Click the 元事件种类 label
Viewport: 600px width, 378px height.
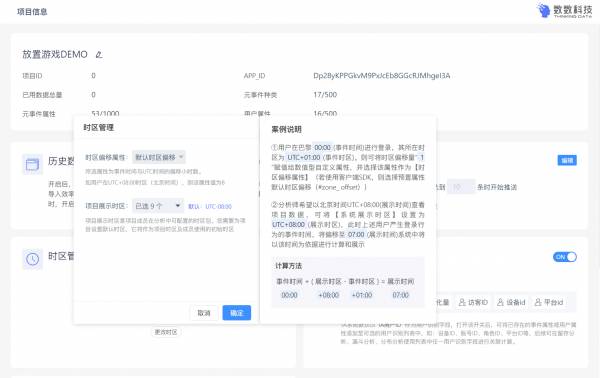coord(261,95)
